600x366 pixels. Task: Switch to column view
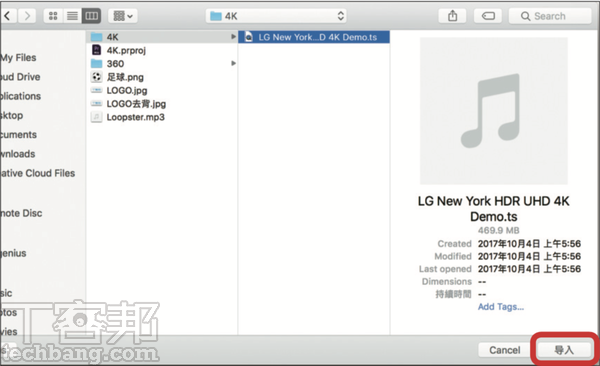[x=91, y=16]
